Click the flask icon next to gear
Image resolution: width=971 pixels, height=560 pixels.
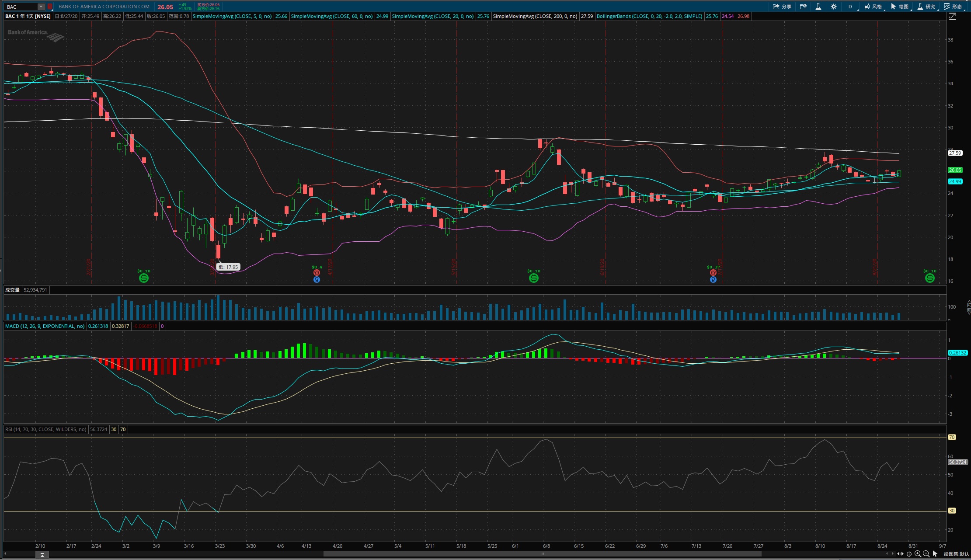[818, 7]
